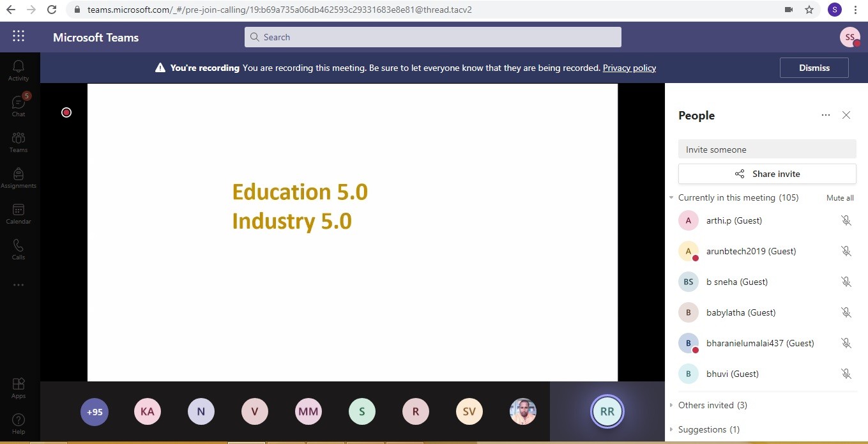This screenshot has width=868, height=444.
Task: Toggle mic for arthi.p guest
Action: [846, 220]
